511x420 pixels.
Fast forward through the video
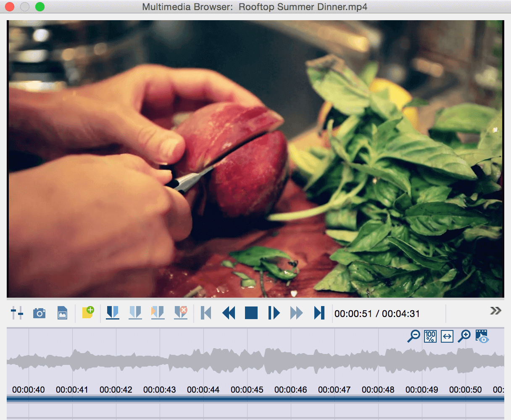click(296, 313)
